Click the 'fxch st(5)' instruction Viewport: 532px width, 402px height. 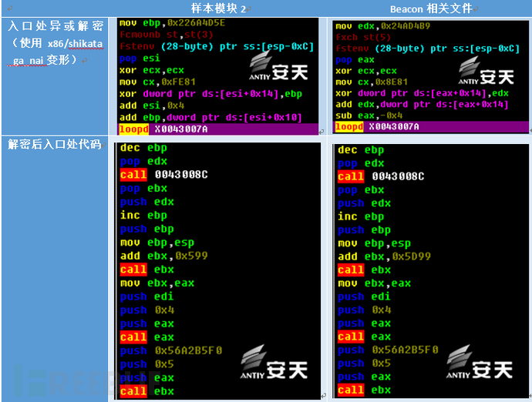363,37
